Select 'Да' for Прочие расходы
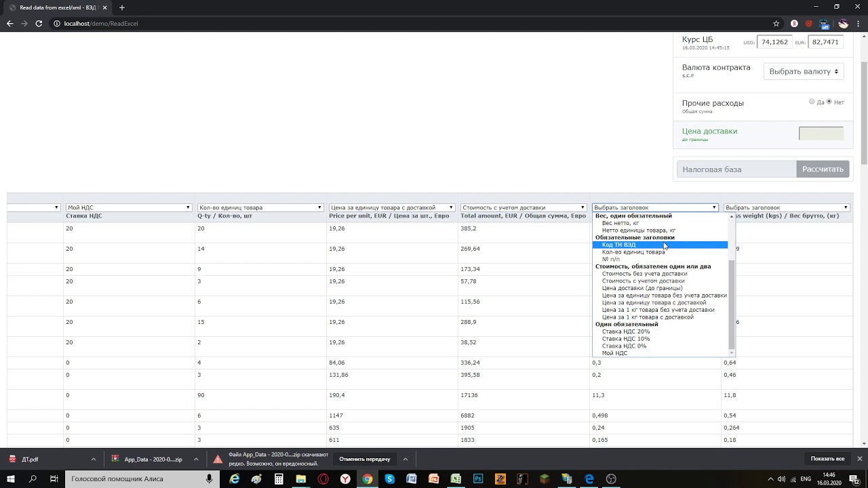Viewport: 868px width, 488px height. click(812, 102)
